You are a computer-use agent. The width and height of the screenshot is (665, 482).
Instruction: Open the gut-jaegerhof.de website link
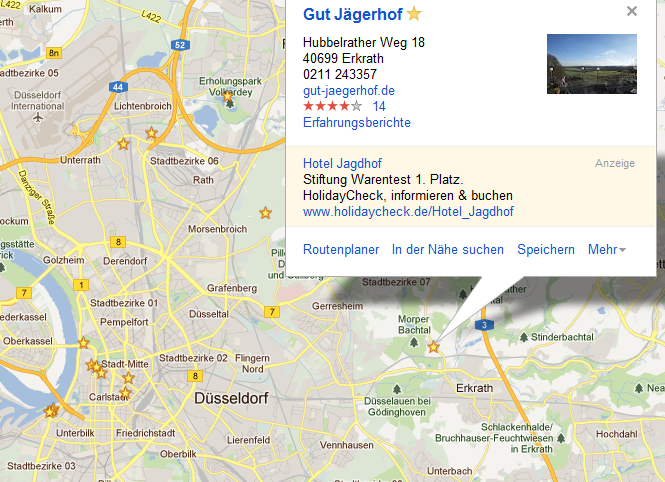point(349,90)
